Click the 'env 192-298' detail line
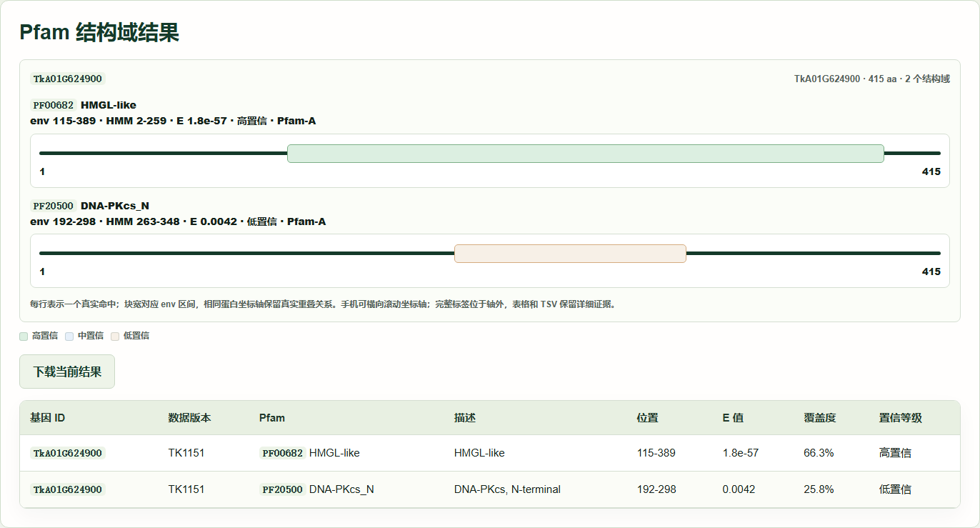The width and height of the screenshot is (980, 528). pos(178,221)
